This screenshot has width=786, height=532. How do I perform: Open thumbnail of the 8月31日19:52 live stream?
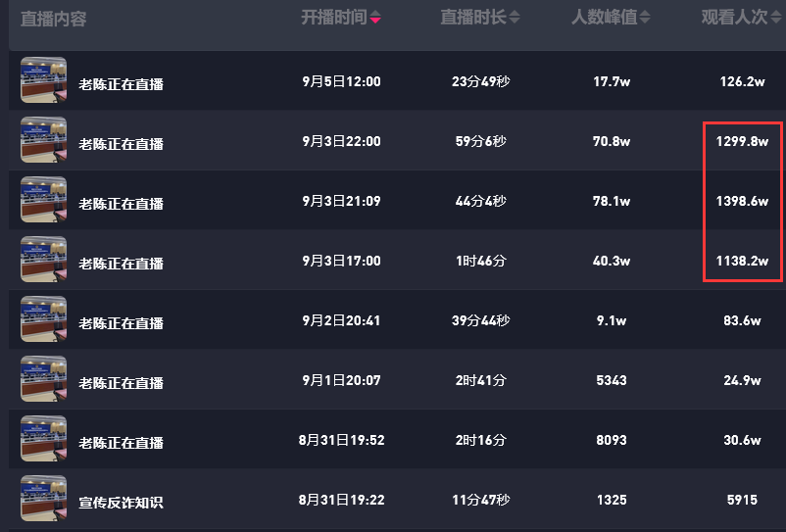coord(43,438)
